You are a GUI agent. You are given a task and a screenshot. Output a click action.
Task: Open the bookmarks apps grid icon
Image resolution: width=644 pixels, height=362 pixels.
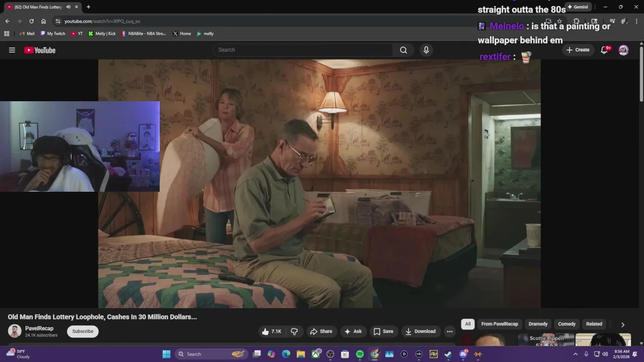tap(7, 34)
